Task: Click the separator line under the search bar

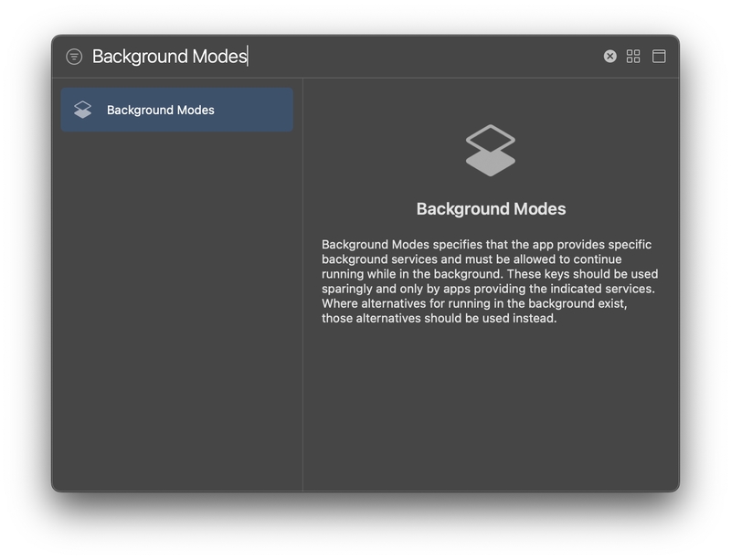Action: coord(365,78)
